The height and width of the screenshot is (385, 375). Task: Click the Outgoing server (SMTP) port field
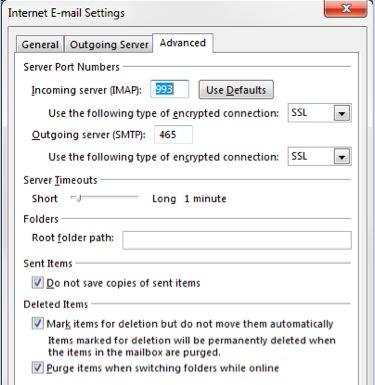tap(173, 135)
